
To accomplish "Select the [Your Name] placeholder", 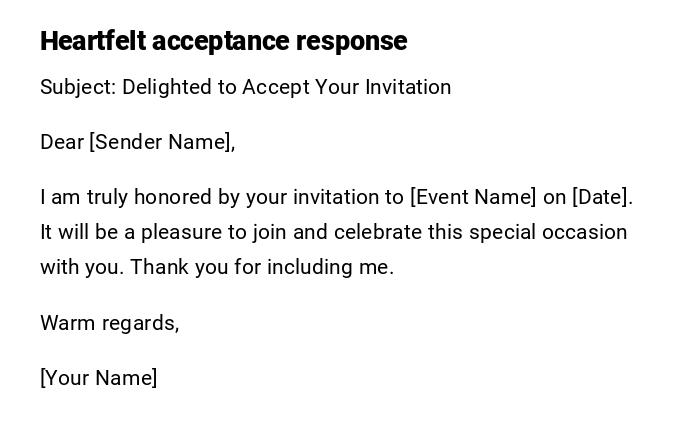I will coord(98,378).
